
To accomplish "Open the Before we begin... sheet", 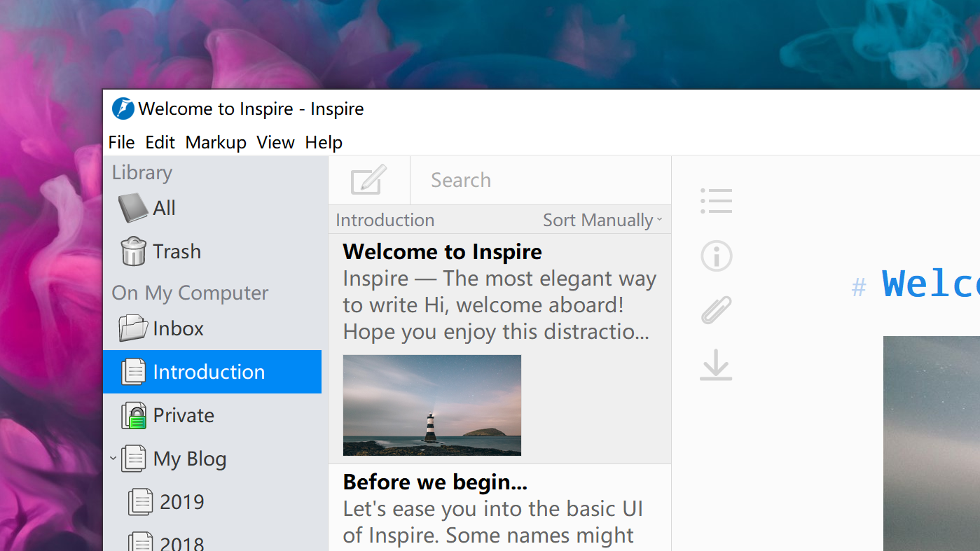I will pos(499,508).
